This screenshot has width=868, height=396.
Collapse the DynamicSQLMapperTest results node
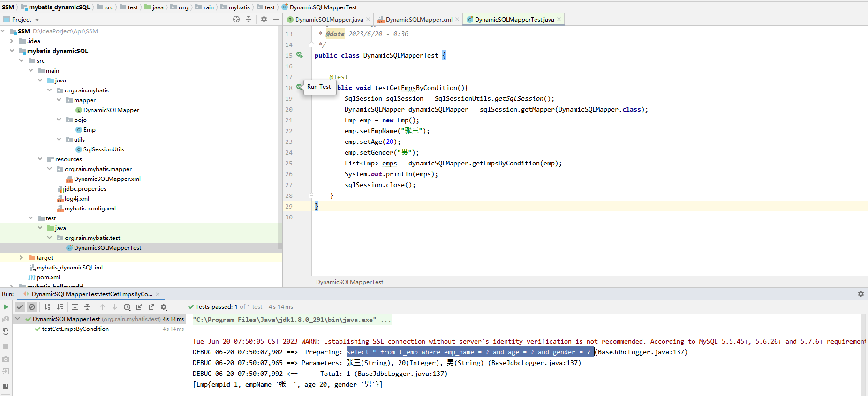[x=18, y=319]
